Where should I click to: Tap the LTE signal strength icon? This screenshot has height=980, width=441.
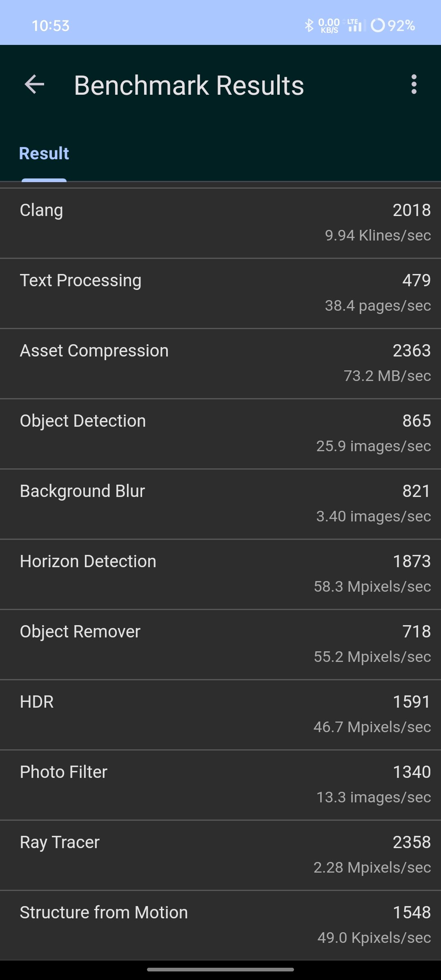[x=354, y=25]
